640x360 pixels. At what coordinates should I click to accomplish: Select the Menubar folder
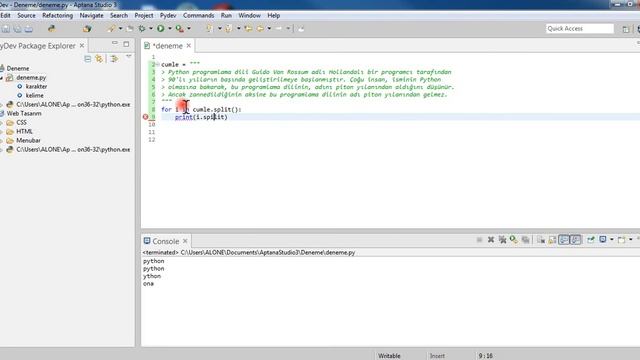[x=28, y=140]
